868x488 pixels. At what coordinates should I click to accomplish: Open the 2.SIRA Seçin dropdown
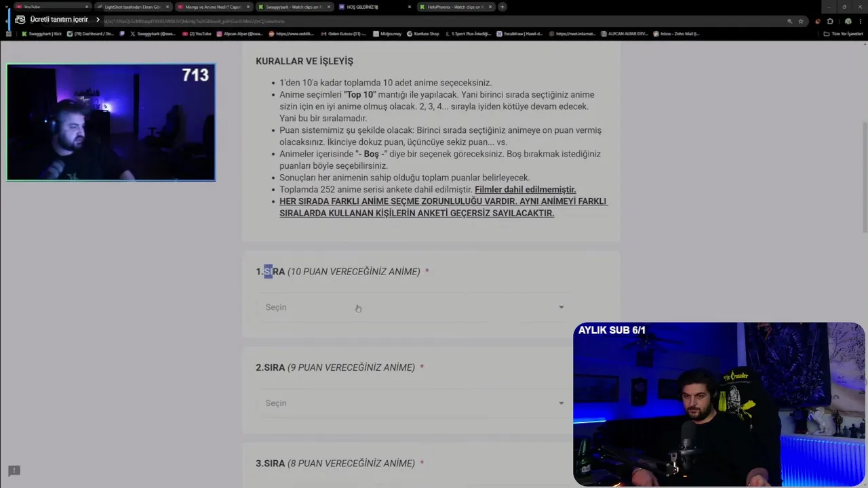[414, 403]
